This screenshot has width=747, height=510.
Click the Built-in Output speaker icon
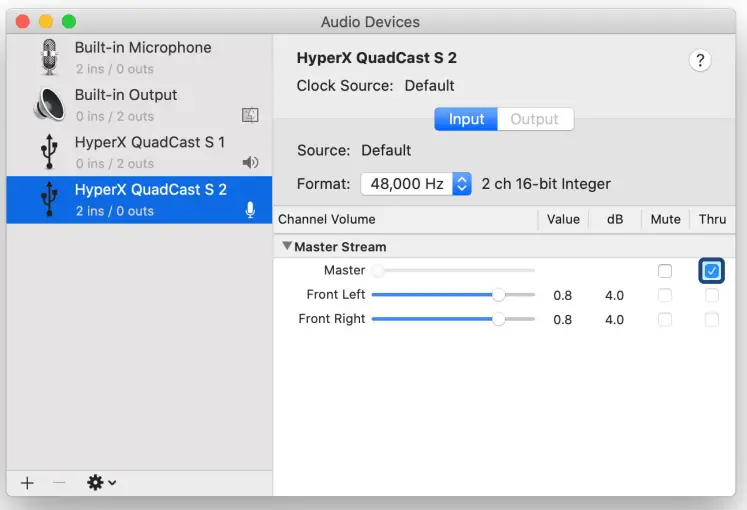[49, 104]
